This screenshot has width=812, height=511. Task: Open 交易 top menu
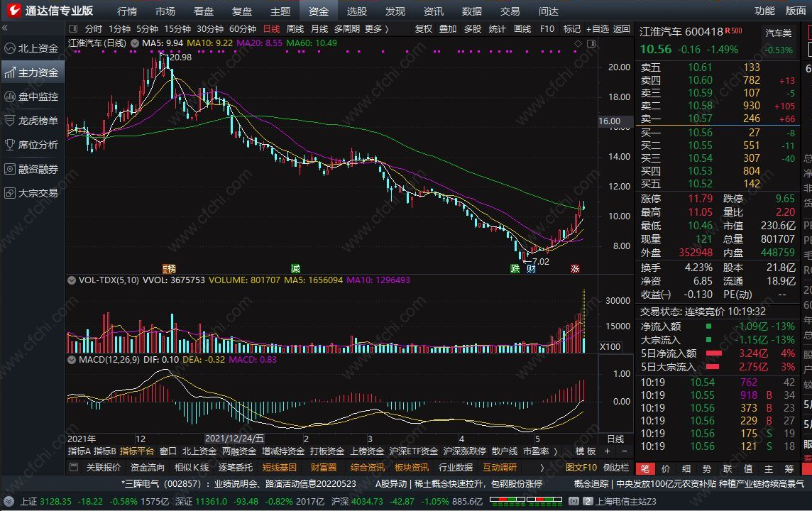click(x=510, y=11)
